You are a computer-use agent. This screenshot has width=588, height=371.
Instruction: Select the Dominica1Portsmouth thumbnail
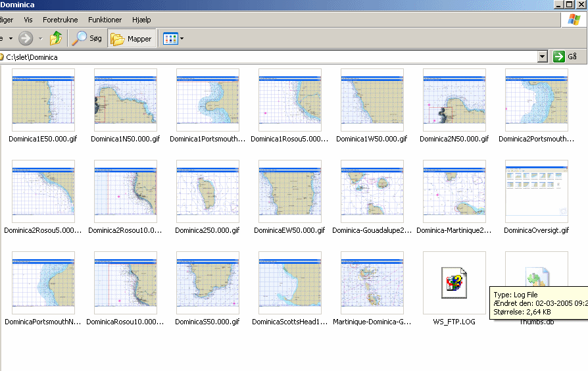click(208, 100)
